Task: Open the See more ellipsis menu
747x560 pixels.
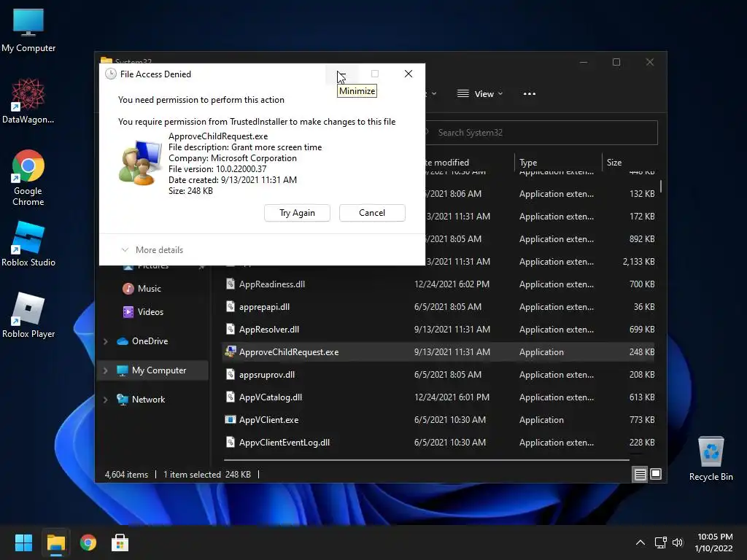Action: [x=530, y=94]
